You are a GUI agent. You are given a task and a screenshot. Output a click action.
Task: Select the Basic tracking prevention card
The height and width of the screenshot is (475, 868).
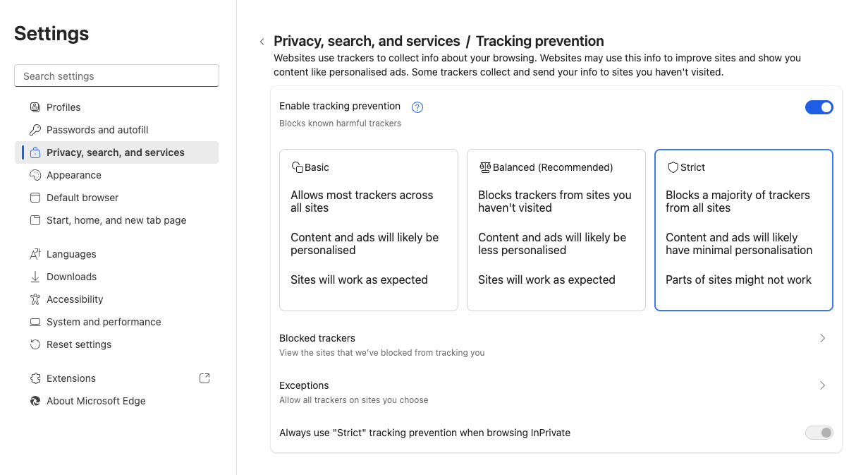tap(368, 229)
